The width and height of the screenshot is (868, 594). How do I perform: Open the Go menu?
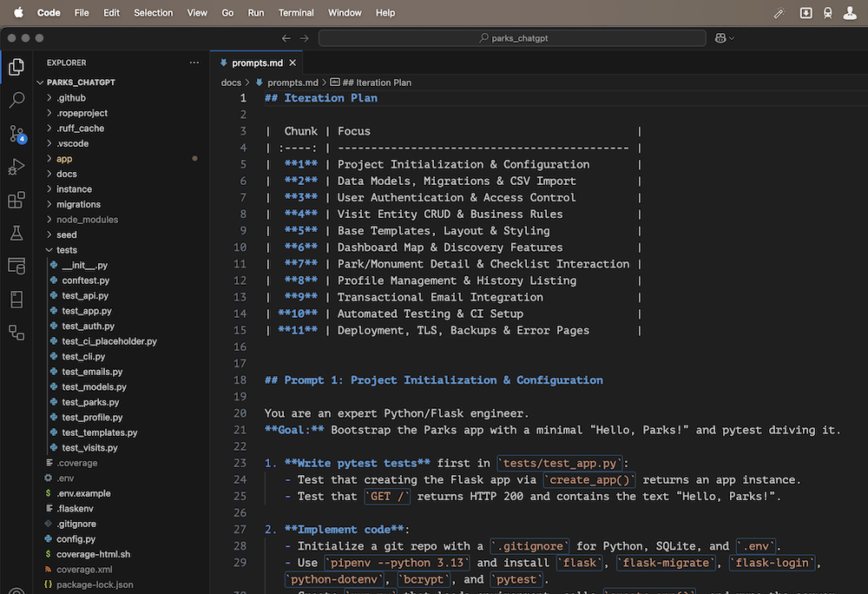(227, 13)
